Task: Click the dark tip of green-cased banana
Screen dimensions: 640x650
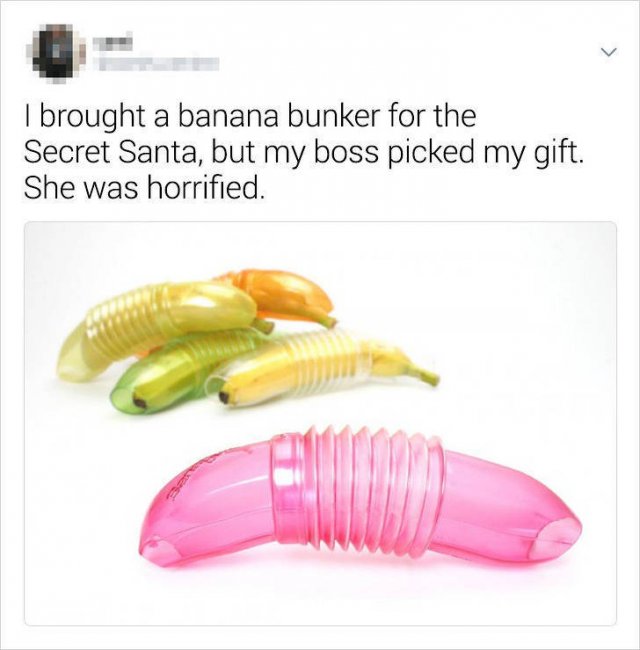Action: click(140, 402)
